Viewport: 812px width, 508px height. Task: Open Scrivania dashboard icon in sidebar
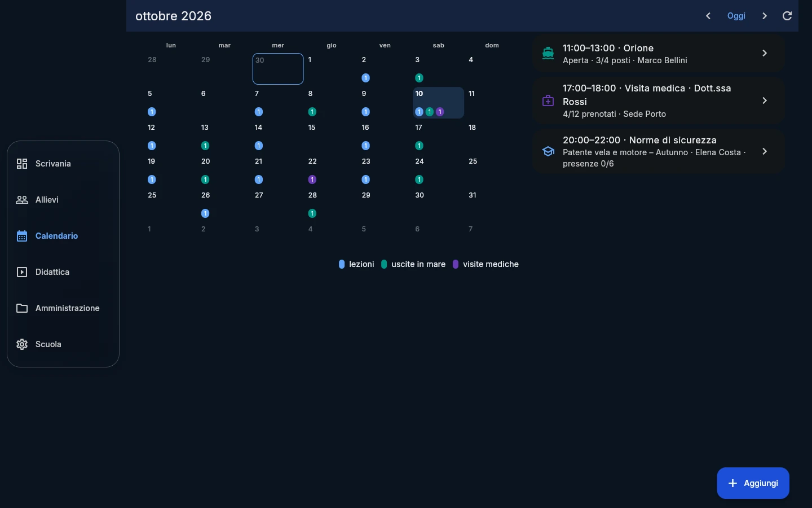click(x=22, y=164)
